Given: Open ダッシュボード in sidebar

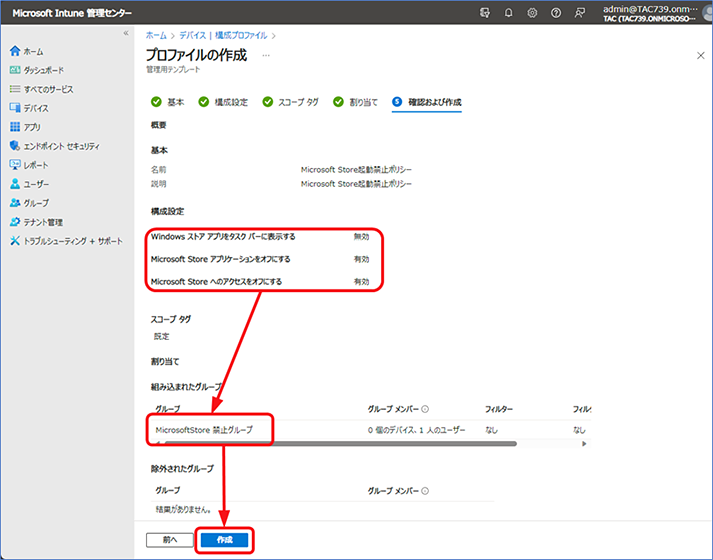Looking at the screenshot, I should coord(36,70).
